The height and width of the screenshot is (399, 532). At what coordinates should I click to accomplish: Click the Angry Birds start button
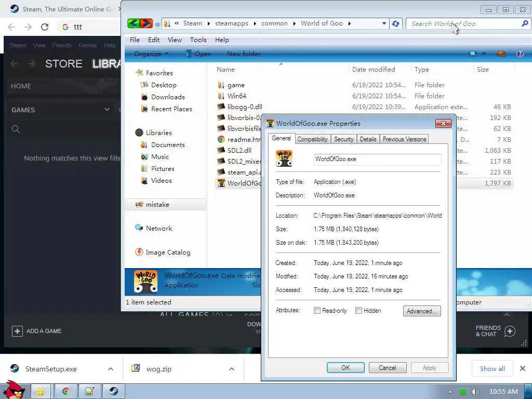click(x=14, y=390)
